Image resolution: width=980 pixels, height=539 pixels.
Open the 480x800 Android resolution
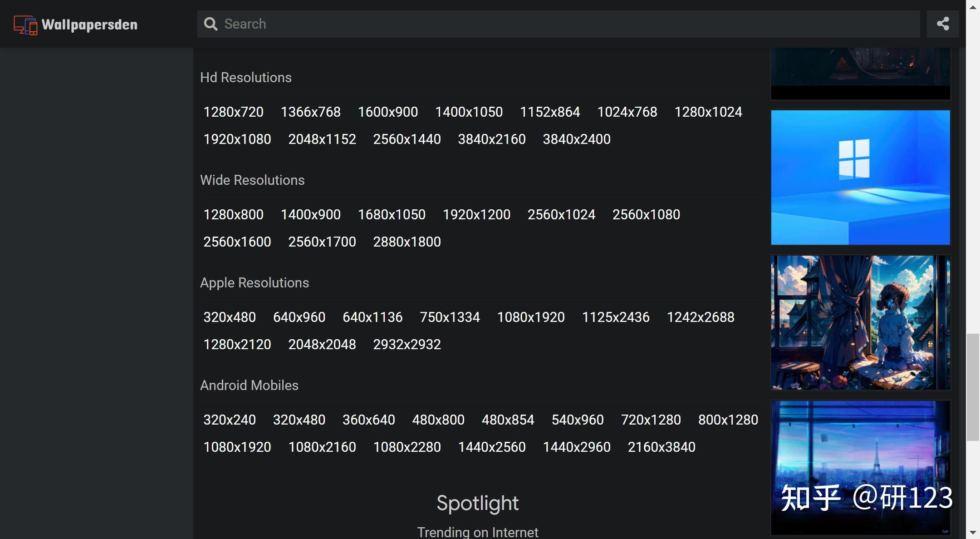[438, 420]
